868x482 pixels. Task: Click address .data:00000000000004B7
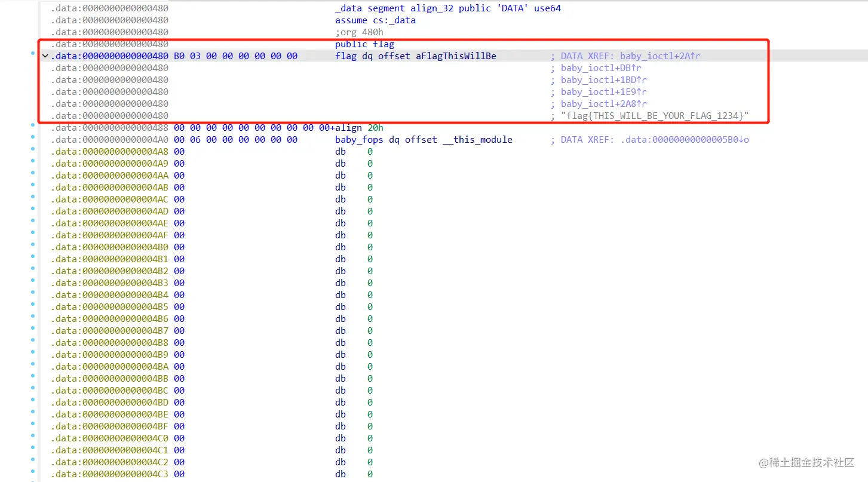109,331
